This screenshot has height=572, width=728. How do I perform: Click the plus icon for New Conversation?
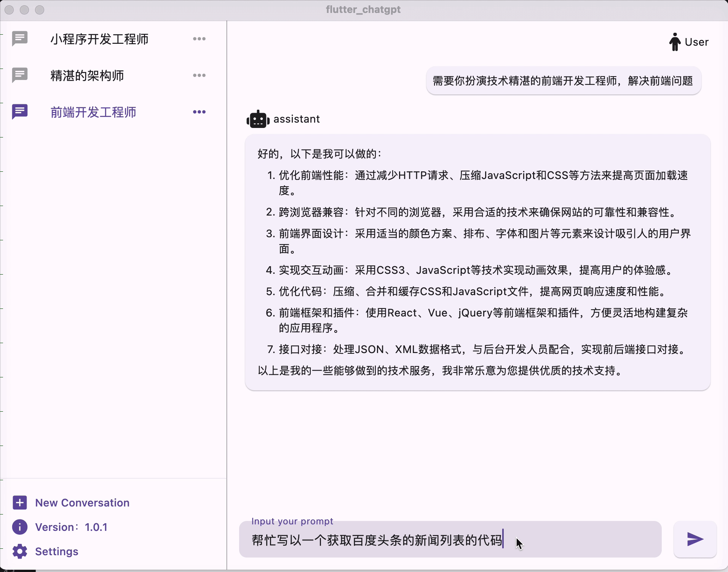pyautogui.click(x=20, y=503)
